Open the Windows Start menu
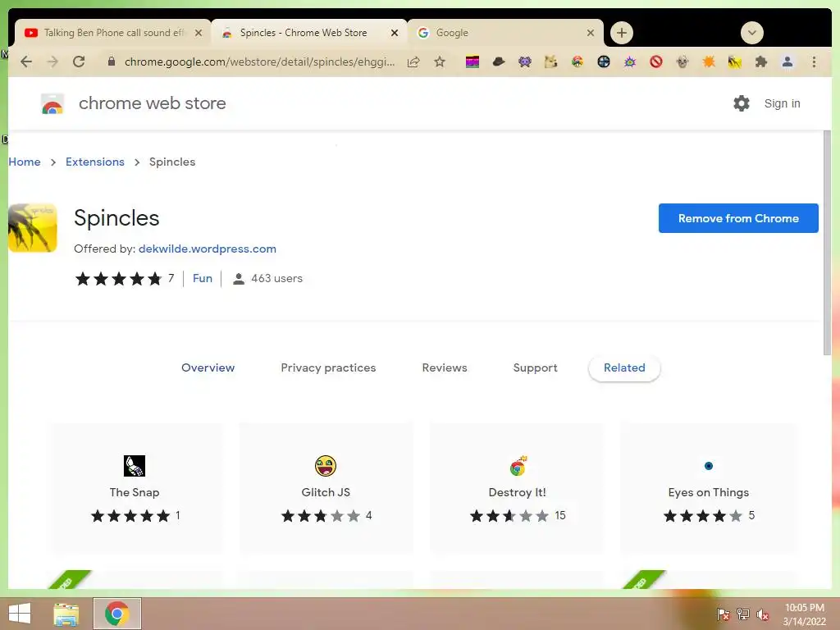 pyautogui.click(x=20, y=614)
